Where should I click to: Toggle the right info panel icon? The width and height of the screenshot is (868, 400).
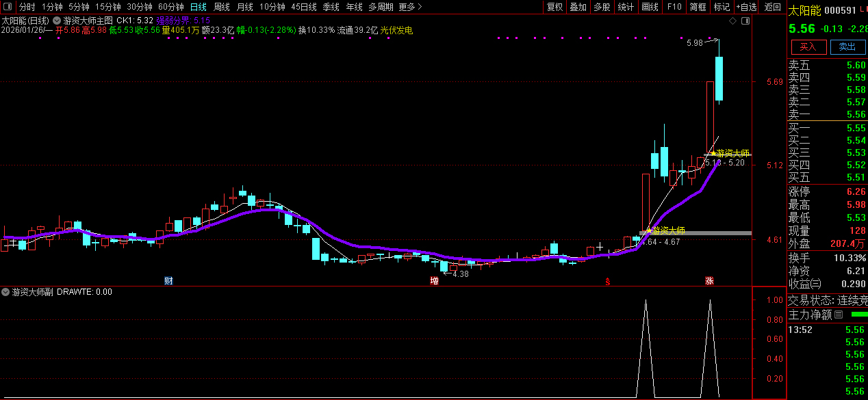745,21
